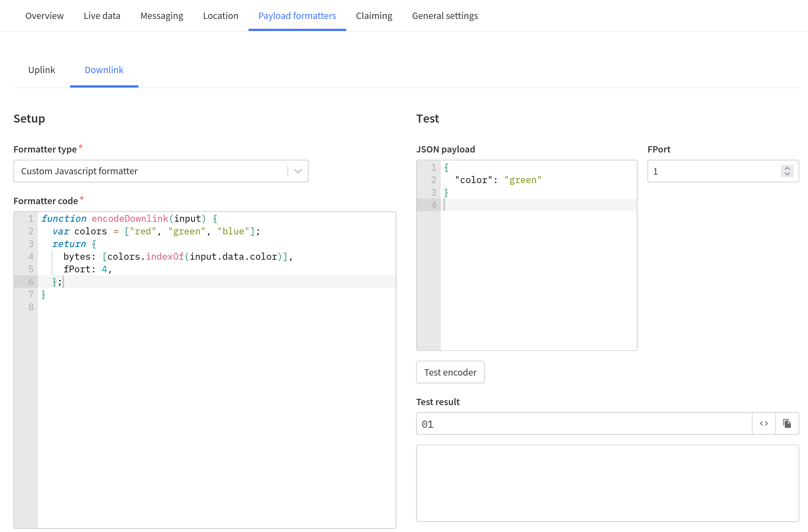Viewport: 808px width, 532px height.
Task: Select the Downlink tab
Action: point(104,70)
